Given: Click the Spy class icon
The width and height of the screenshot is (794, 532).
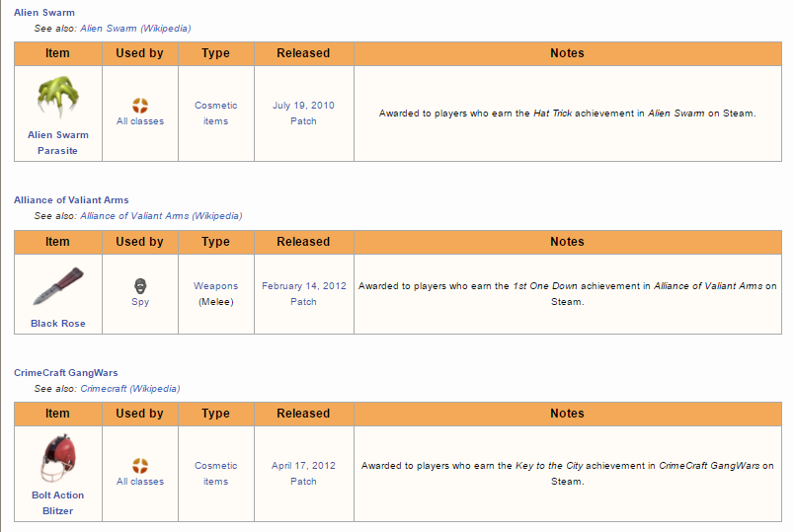Looking at the screenshot, I should tap(140, 286).
